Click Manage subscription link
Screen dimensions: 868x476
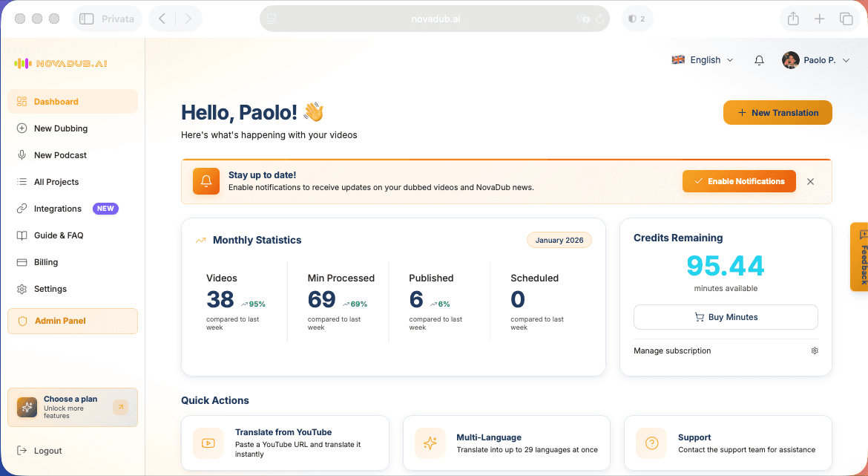pyautogui.click(x=672, y=351)
